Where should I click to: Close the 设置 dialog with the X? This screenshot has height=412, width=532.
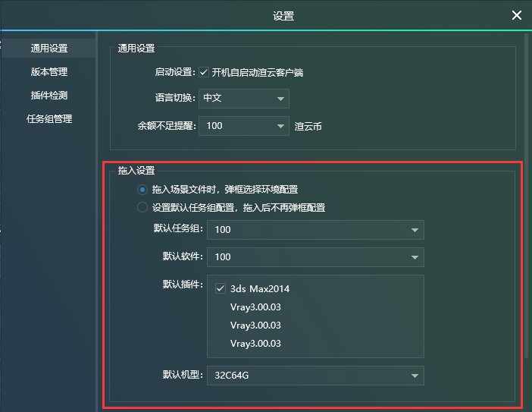(516, 15)
